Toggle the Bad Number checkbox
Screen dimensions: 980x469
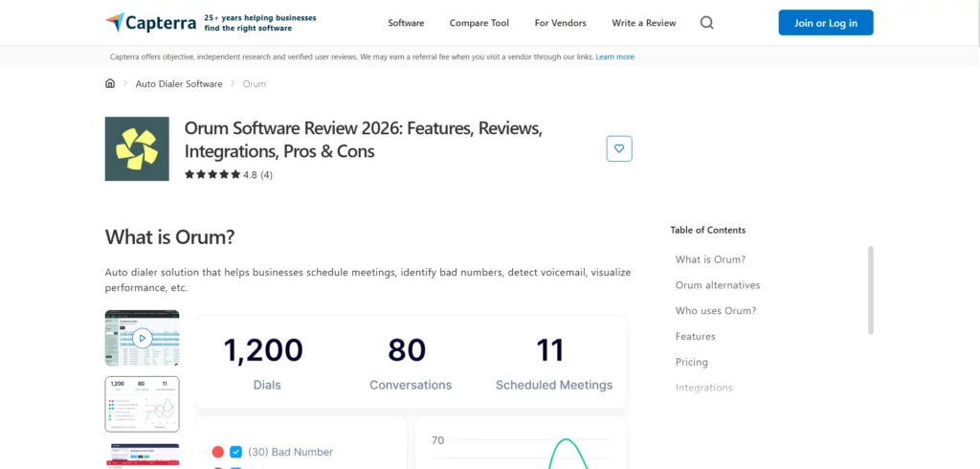tap(235, 452)
